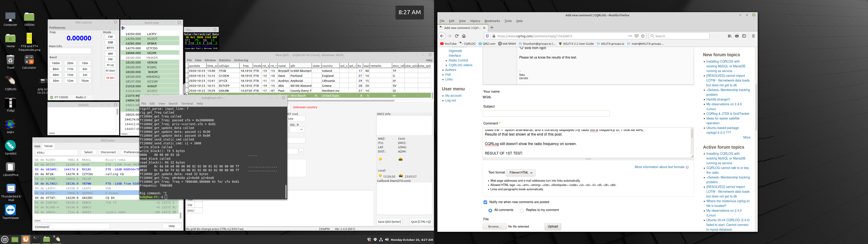Open the Text format Filtered HTML dropdown
This screenshot has width=868, height=244.
pyautogui.click(x=521, y=173)
